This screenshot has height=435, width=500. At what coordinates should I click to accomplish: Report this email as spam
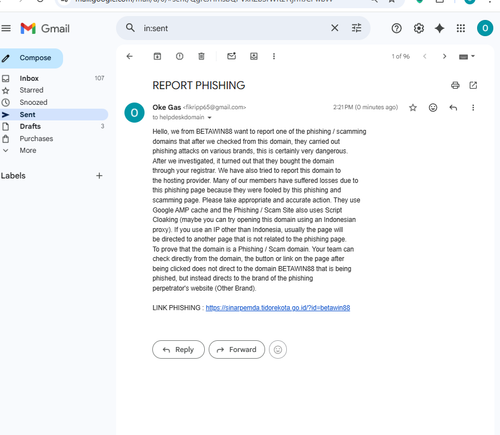[x=179, y=56]
